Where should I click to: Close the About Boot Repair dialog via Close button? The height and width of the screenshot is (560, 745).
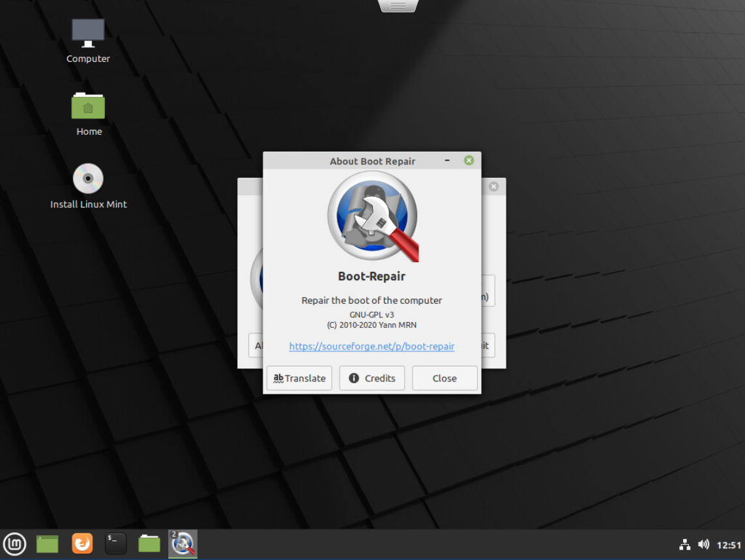445,378
